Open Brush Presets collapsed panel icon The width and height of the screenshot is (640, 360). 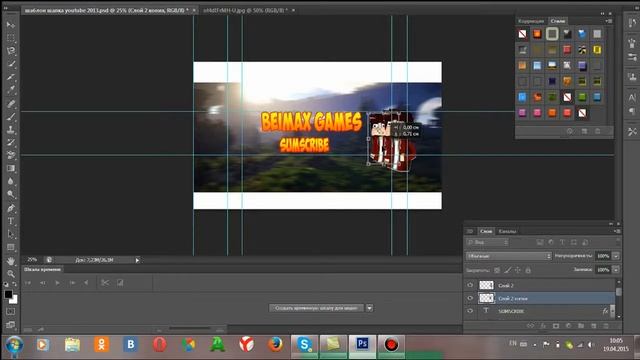tap(632, 58)
